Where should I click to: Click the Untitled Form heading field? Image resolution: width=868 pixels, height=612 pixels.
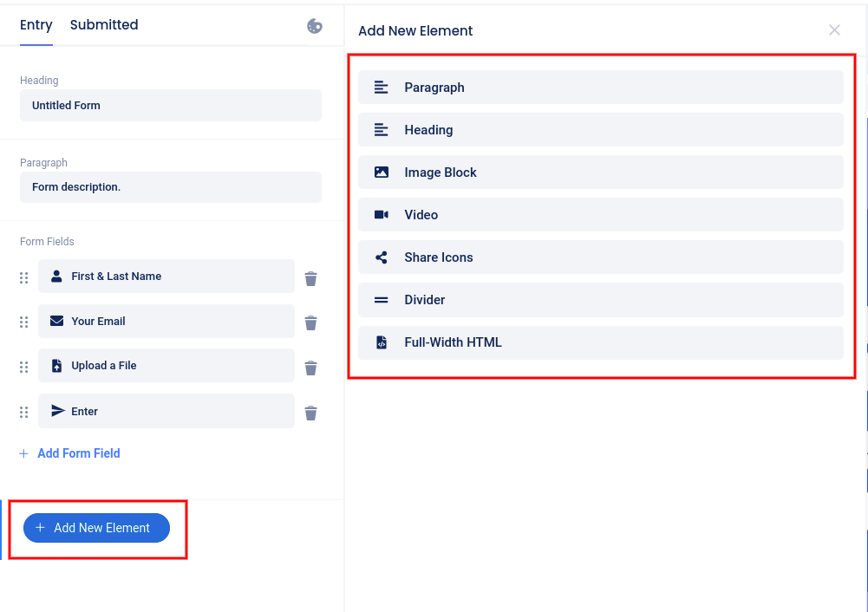171,105
